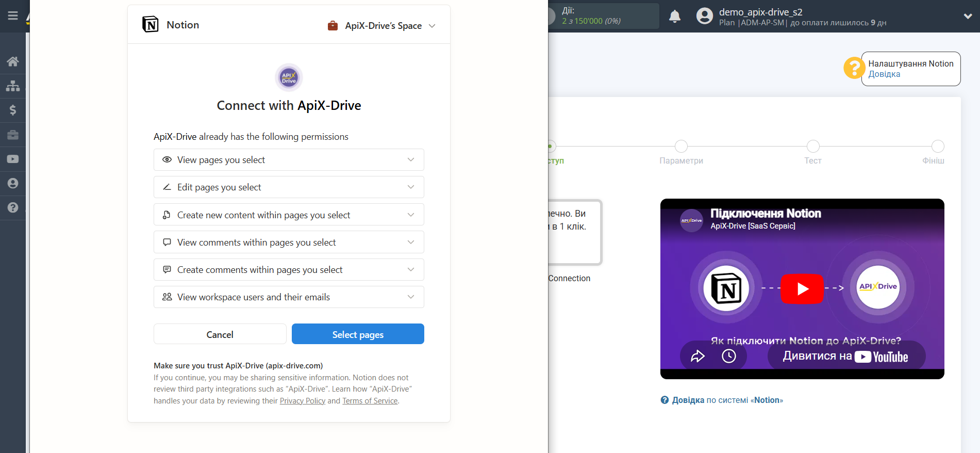980x453 pixels.
Task: Open the Terms of Service link
Action: point(370,401)
